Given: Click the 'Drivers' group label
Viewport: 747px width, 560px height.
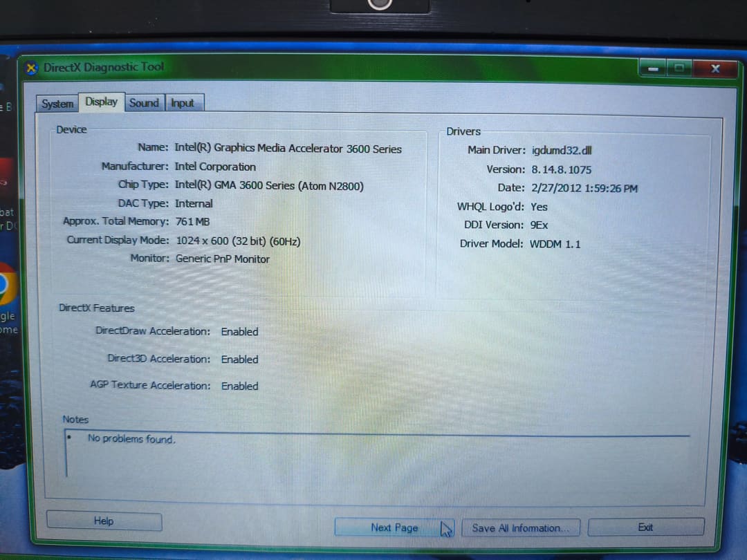Looking at the screenshot, I should 463,131.
